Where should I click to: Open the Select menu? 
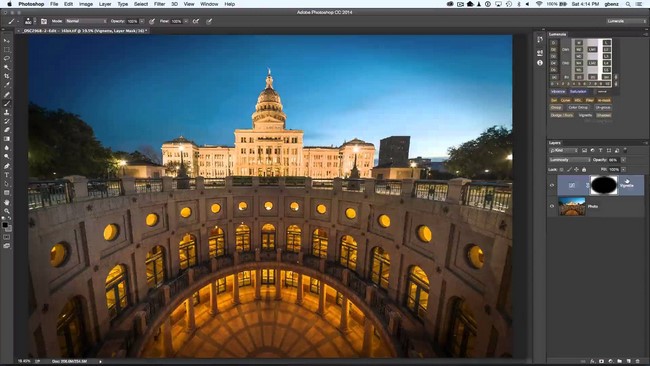point(141,4)
